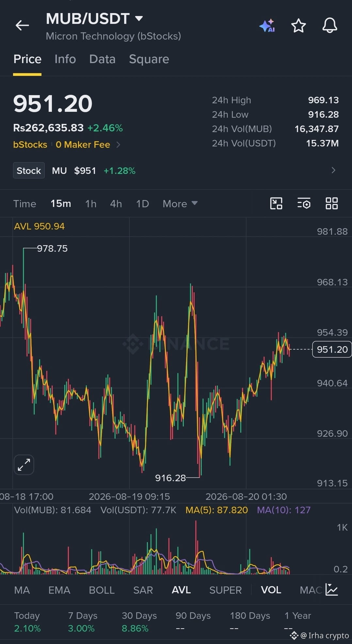The width and height of the screenshot is (352, 644).
Task: Toggle the VOL sub-indicator
Action: click(x=271, y=590)
